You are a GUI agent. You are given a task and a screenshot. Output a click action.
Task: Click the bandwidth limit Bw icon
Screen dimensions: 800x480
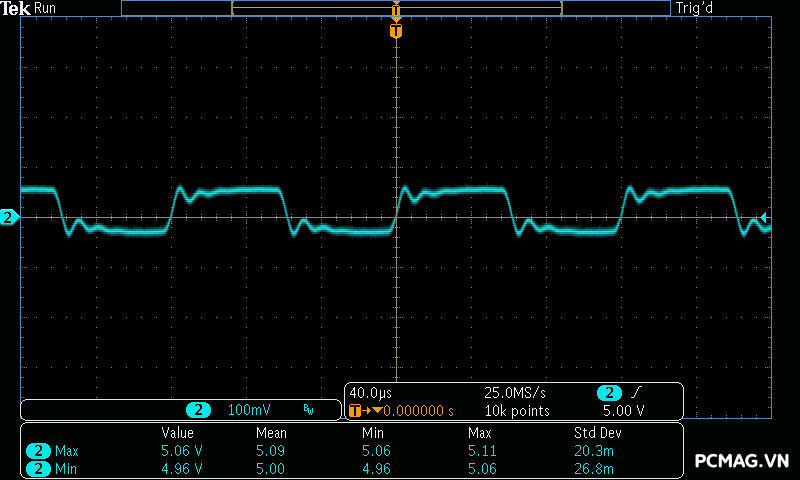[x=309, y=410]
